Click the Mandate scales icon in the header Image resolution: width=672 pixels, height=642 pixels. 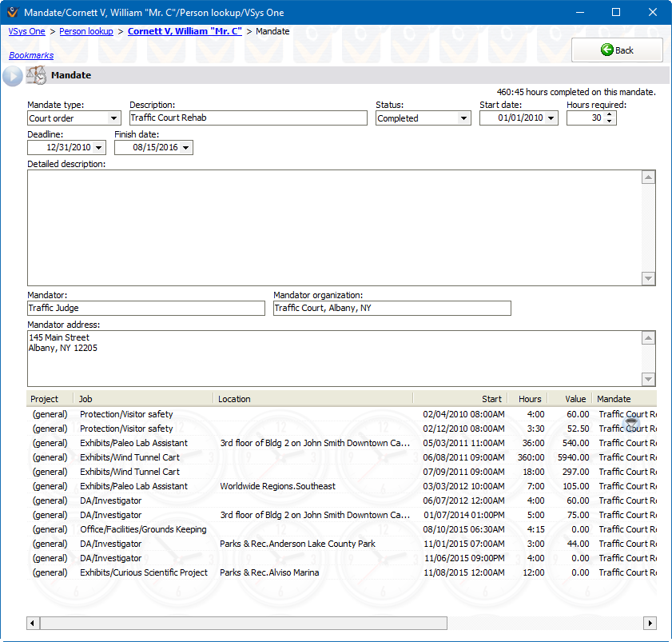(35, 74)
